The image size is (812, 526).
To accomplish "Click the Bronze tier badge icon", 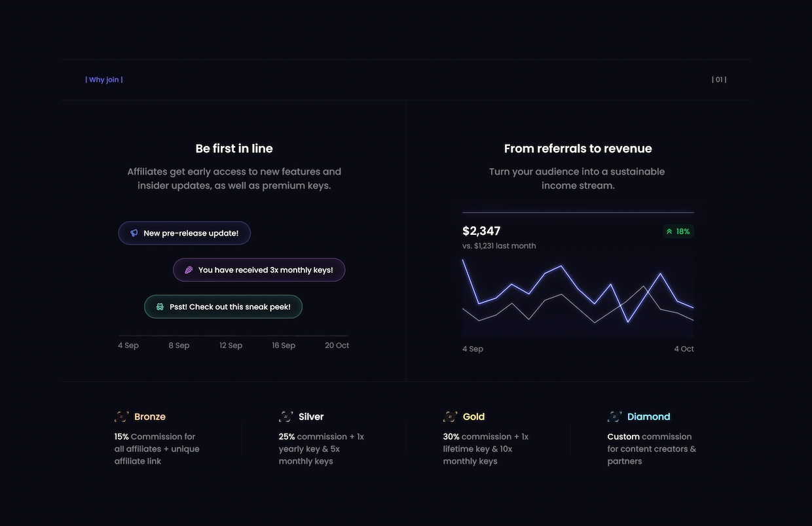I will [122, 417].
